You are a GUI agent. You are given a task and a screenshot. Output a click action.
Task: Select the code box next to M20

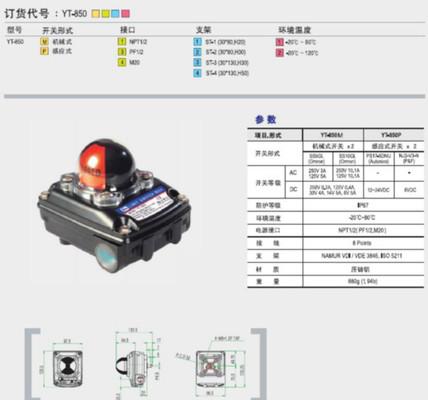pos(122,62)
